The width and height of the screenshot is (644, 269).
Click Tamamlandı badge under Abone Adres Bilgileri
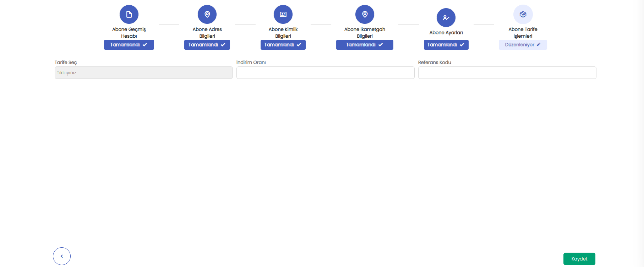click(207, 45)
